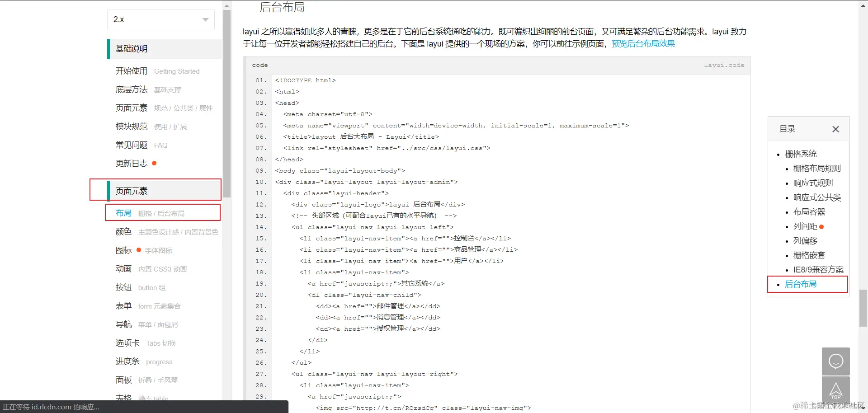The image size is (868, 413).
Task: Open 栅格系统 from the 目录 list
Action: tap(801, 154)
